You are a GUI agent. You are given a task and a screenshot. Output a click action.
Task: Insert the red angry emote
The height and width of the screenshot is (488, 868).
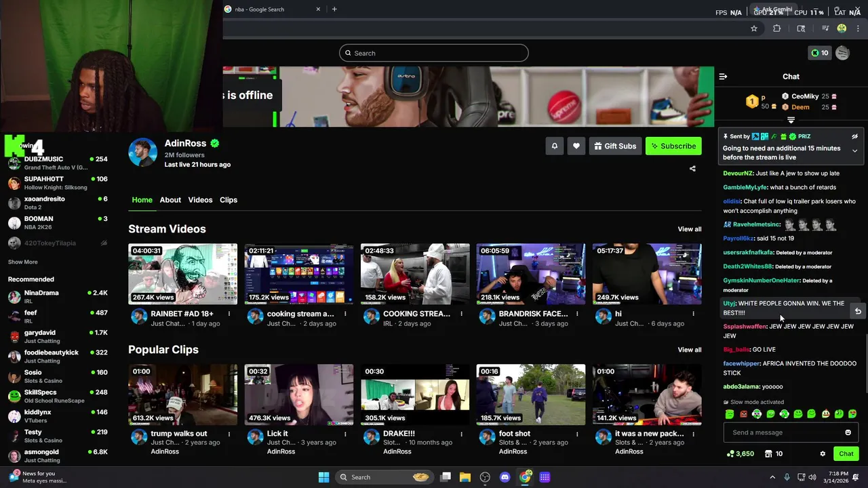743,414
